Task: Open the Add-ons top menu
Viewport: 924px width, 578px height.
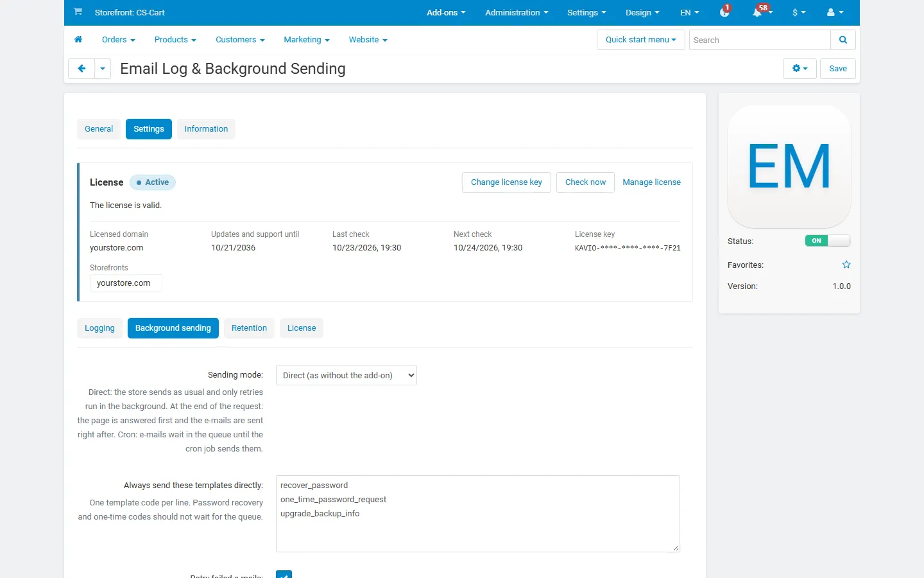Action: 447,12
